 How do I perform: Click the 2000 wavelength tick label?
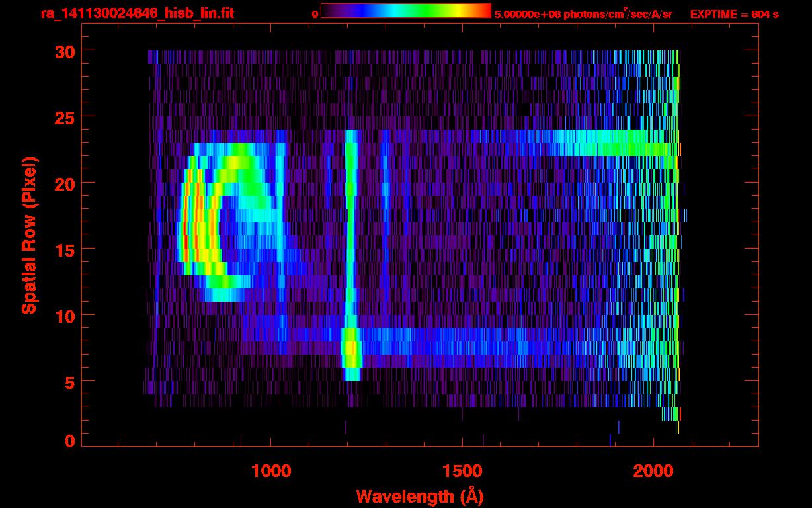653,471
